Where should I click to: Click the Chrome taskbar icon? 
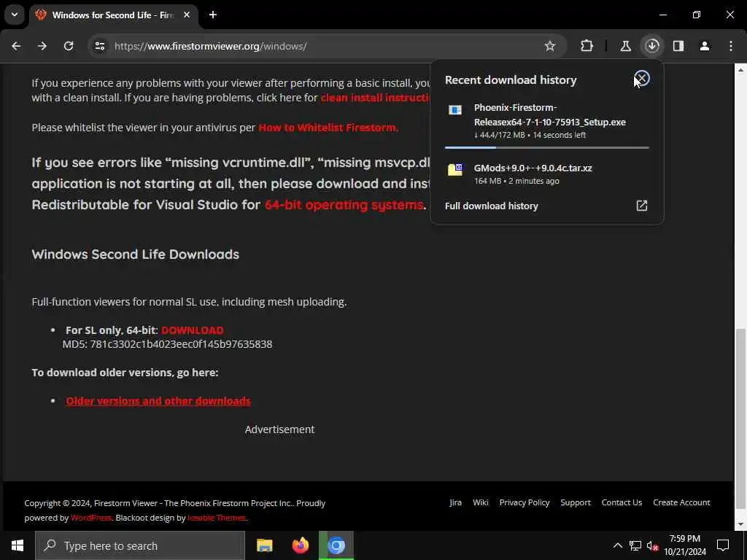(x=336, y=545)
